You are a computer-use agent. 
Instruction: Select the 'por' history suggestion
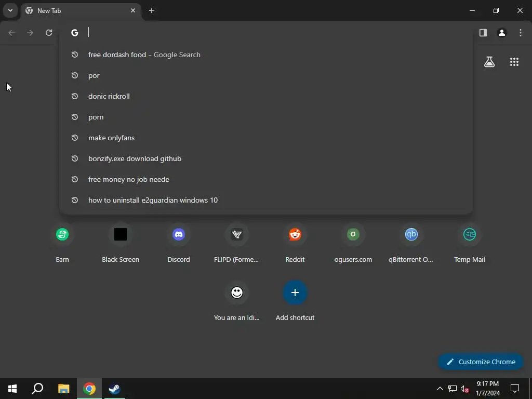(266, 75)
